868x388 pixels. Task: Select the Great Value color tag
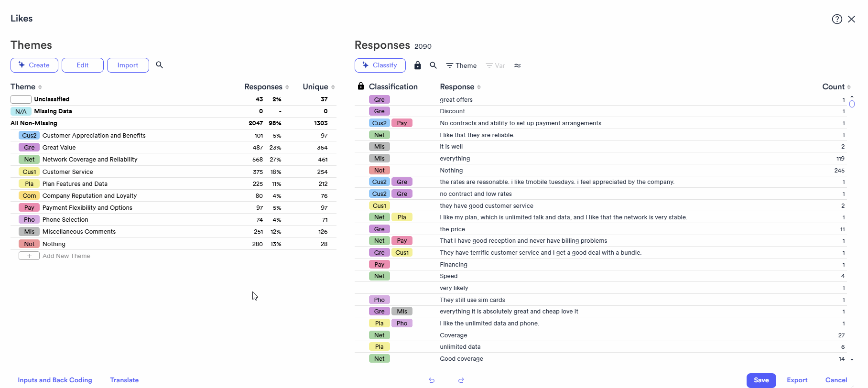tap(29, 148)
